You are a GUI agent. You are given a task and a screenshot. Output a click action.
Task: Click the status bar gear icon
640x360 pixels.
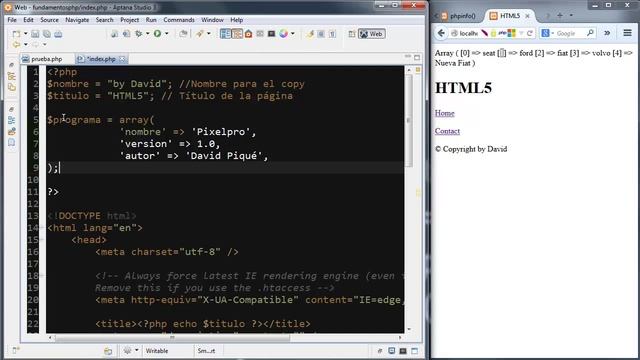coord(128,351)
